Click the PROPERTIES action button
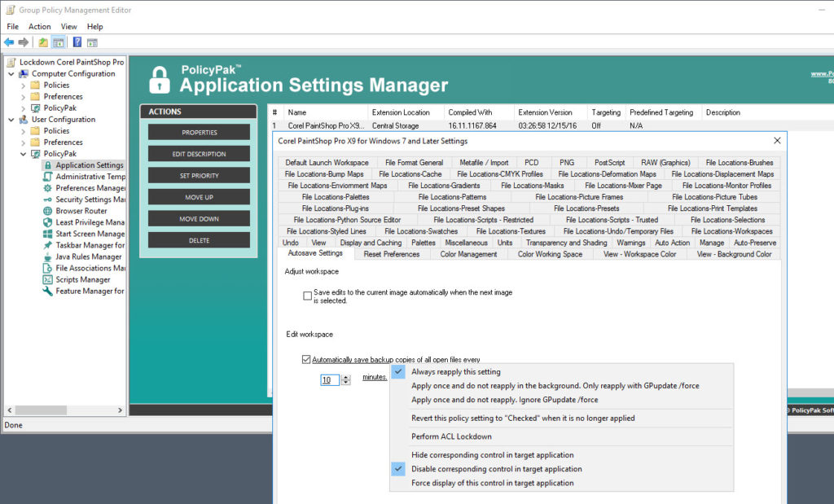 coord(199,133)
